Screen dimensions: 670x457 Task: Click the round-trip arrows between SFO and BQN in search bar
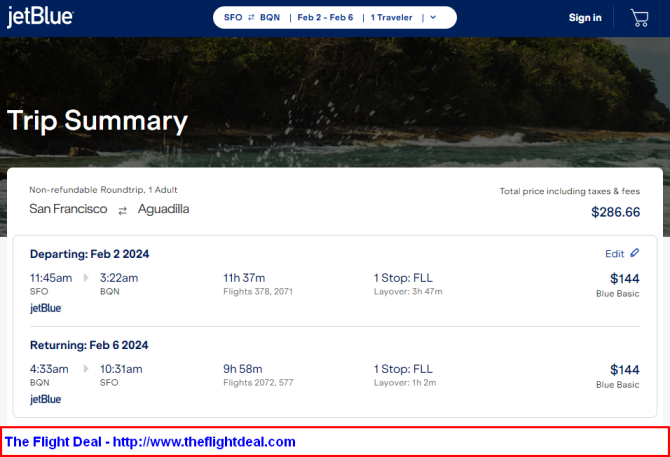pyautogui.click(x=251, y=17)
